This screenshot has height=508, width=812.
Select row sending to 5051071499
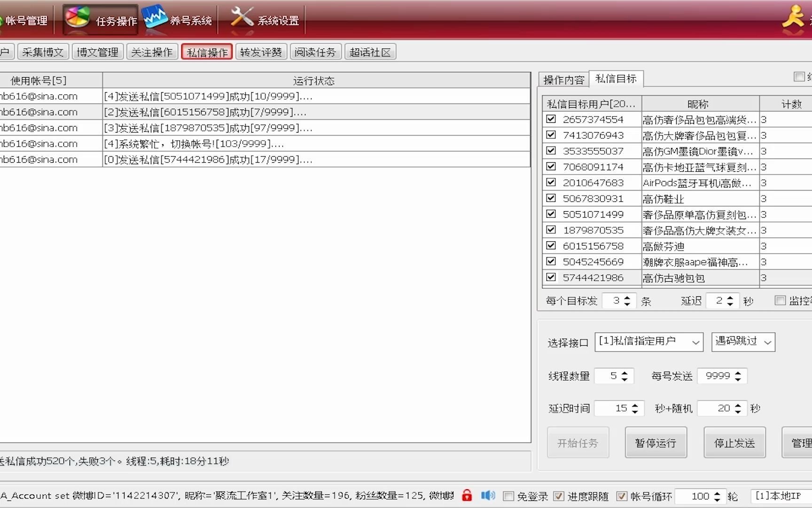tap(265, 96)
